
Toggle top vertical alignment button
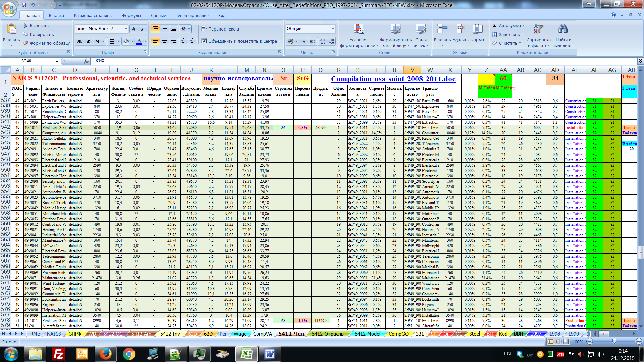pos(155,29)
